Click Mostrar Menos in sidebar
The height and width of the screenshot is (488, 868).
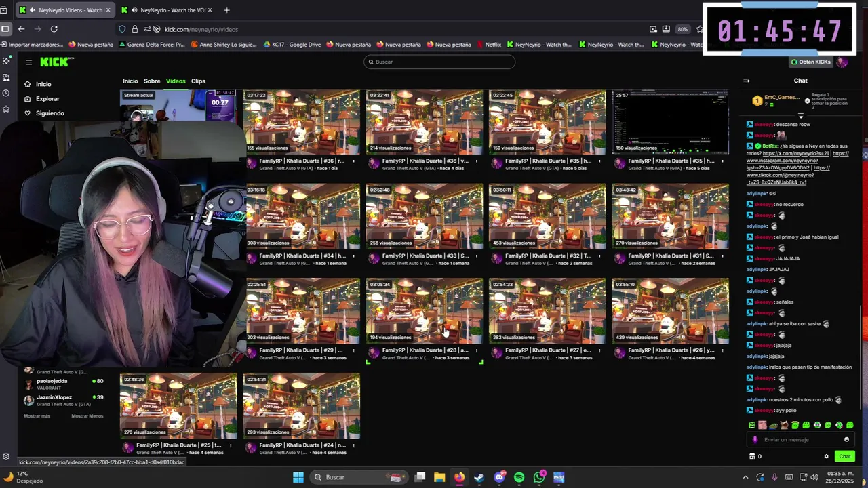87,415
